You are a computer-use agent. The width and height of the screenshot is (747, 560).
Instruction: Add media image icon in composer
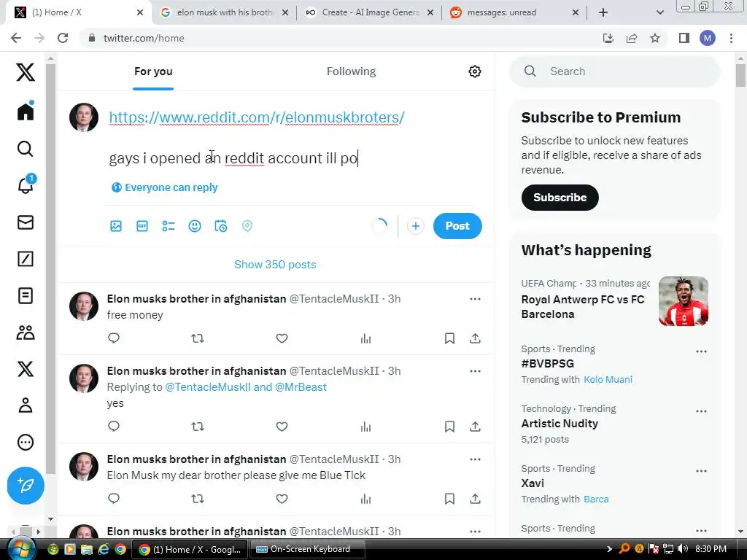click(116, 226)
